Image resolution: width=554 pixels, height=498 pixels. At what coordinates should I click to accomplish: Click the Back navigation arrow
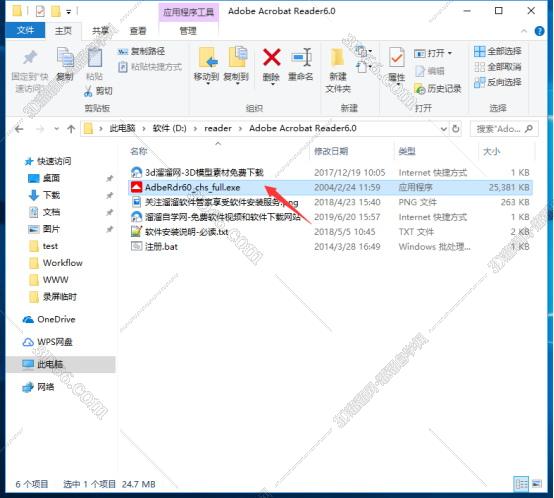tap(19, 129)
